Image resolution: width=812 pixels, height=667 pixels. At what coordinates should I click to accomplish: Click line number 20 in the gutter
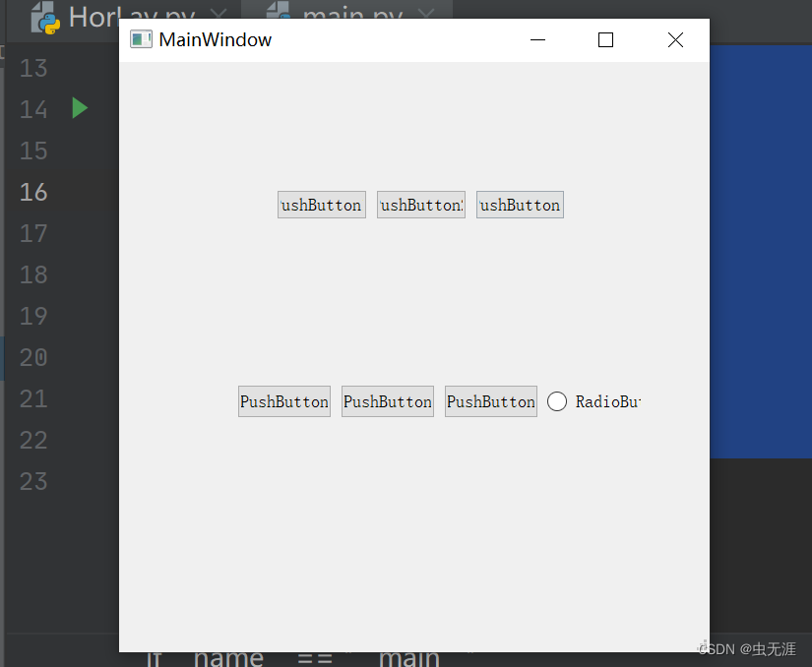[x=33, y=357]
